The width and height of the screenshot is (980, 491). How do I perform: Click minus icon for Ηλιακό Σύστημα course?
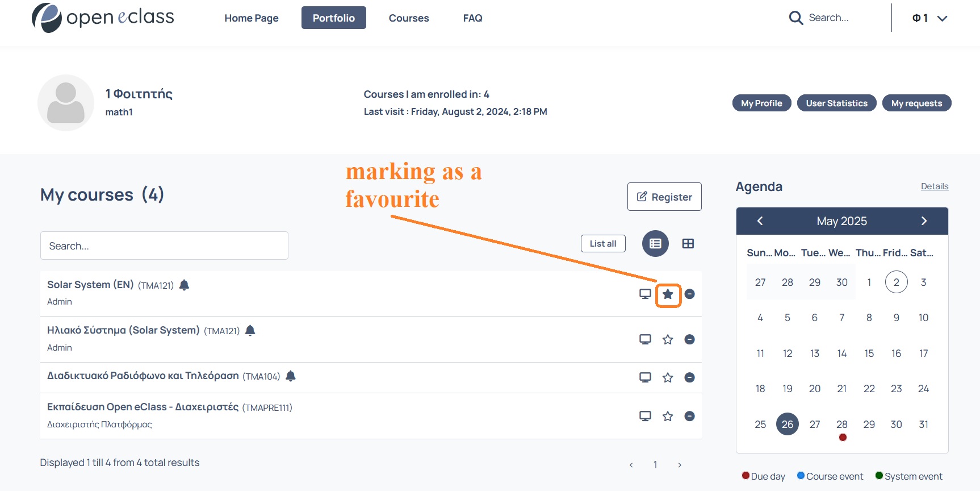click(x=689, y=339)
